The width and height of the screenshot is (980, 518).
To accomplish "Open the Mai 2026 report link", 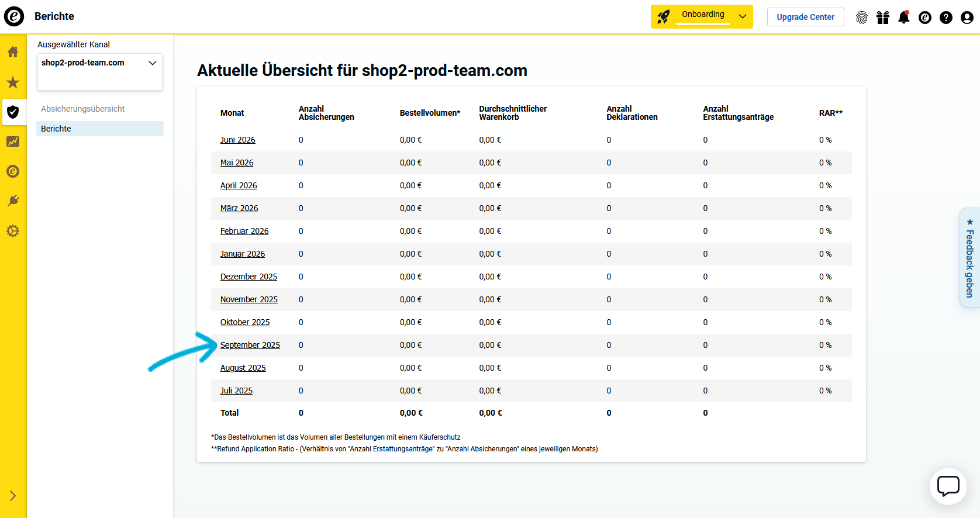I will tap(237, 163).
